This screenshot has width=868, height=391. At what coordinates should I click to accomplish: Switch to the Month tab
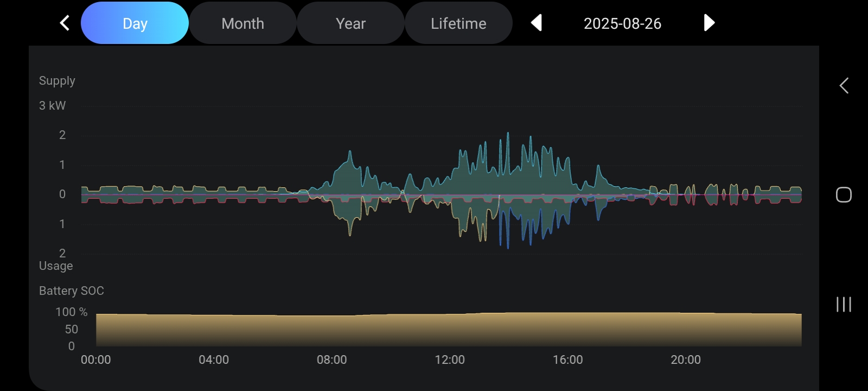(x=242, y=23)
